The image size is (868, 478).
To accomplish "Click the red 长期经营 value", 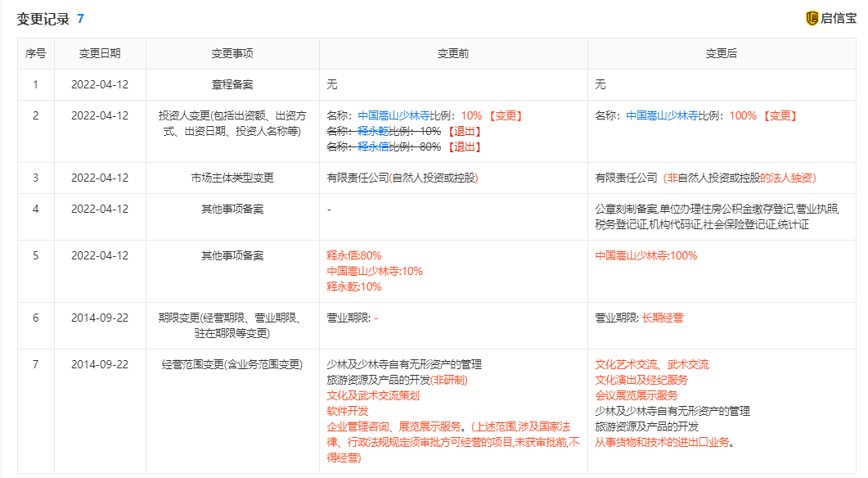I will tap(663, 318).
